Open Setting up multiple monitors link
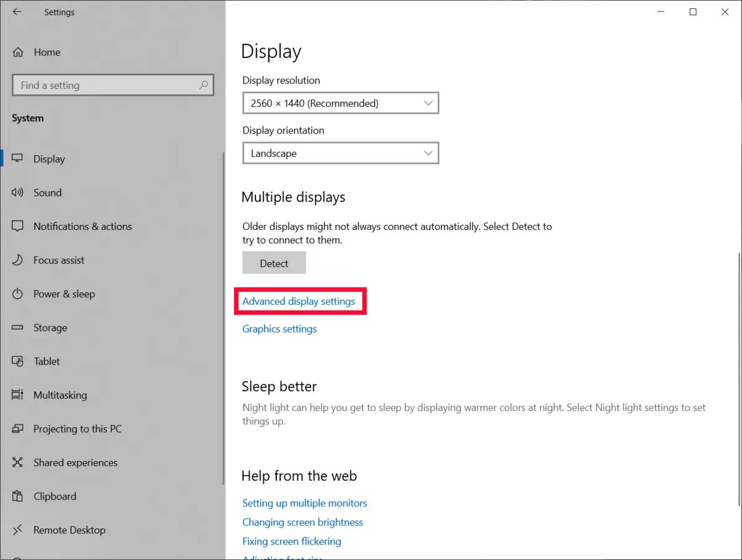742x560 pixels. pos(305,503)
